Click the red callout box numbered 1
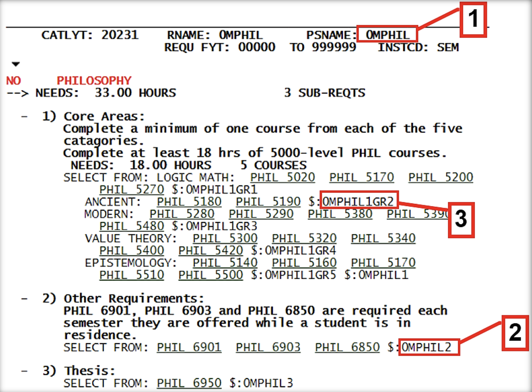Image resolution: width=532 pixels, height=392 pixels. click(473, 19)
